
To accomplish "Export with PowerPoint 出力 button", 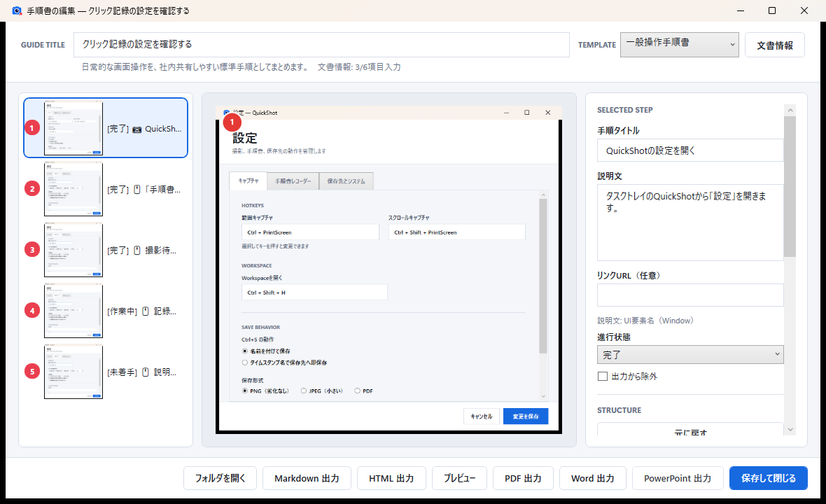I will click(678, 478).
